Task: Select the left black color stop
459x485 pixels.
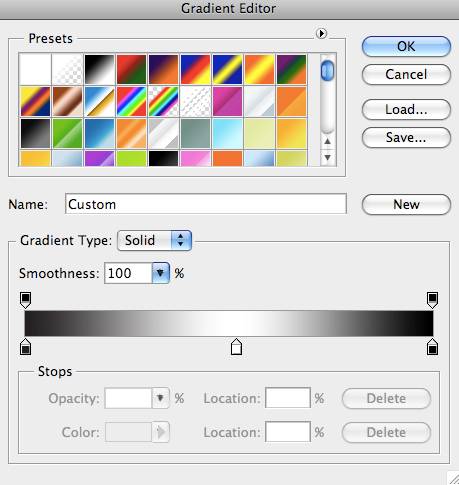Action: (x=26, y=347)
